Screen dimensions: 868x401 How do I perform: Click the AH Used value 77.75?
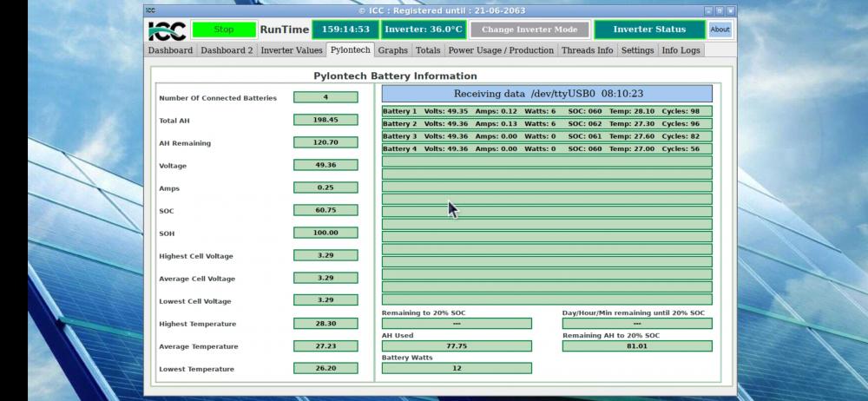click(457, 346)
